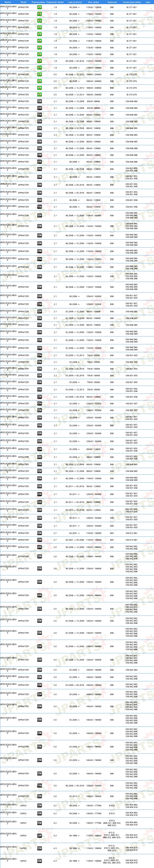
Task: Click the Model column header
Action: tap(23, 2)
